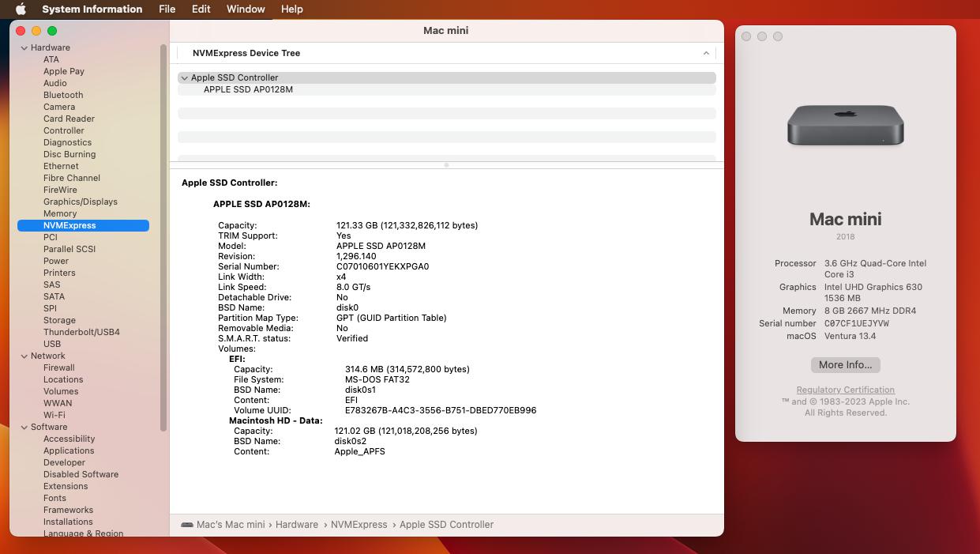Select Storage in the sidebar
The width and height of the screenshot is (980, 554).
tap(60, 320)
